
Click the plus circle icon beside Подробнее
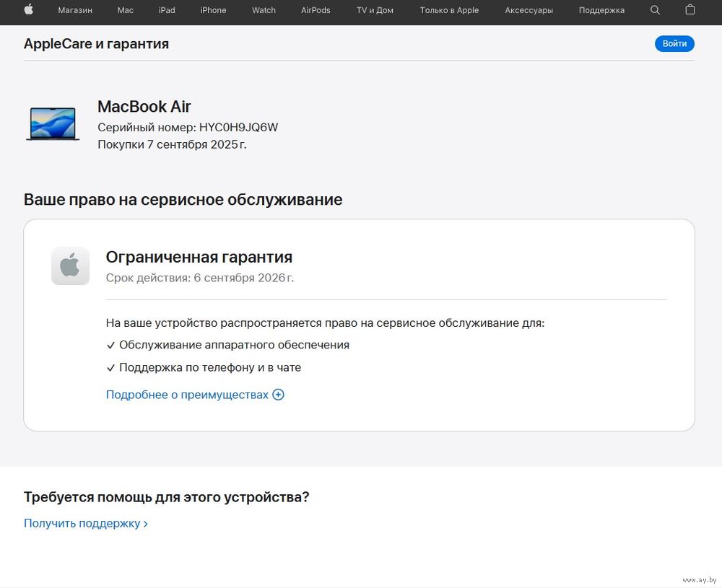pos(278,395)
